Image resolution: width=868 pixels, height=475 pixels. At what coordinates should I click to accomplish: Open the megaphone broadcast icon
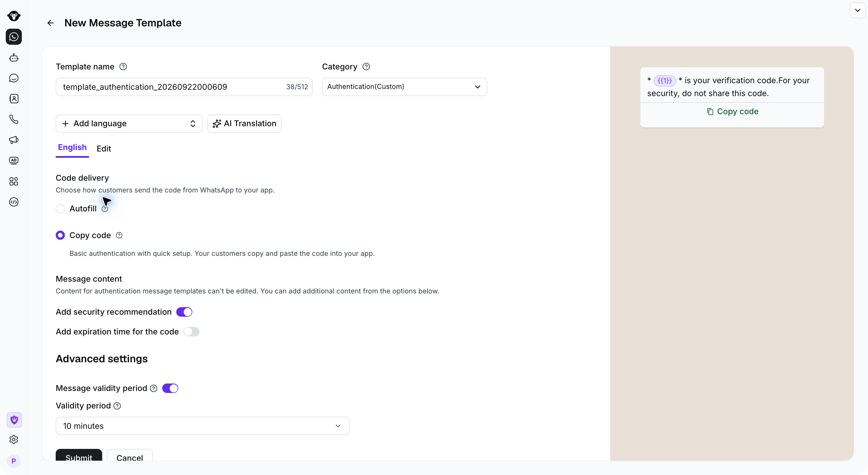pyautogui.click(x=14, y=140)
